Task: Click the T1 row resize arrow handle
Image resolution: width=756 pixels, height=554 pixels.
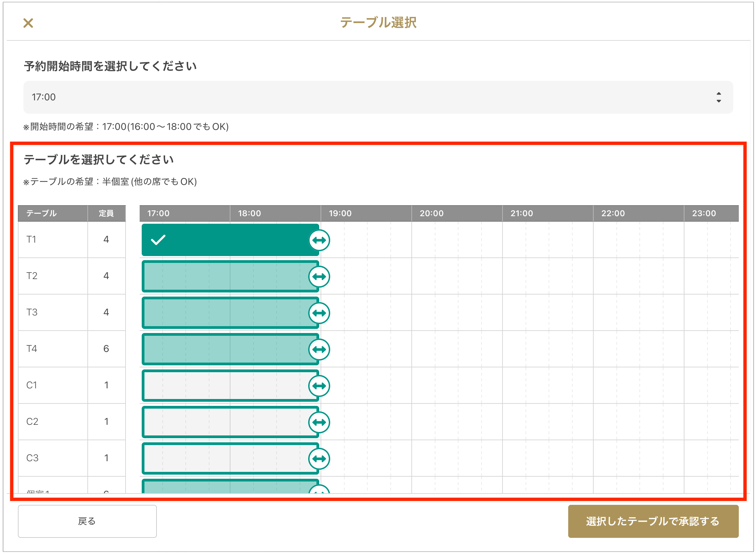Action: (319, 240)
